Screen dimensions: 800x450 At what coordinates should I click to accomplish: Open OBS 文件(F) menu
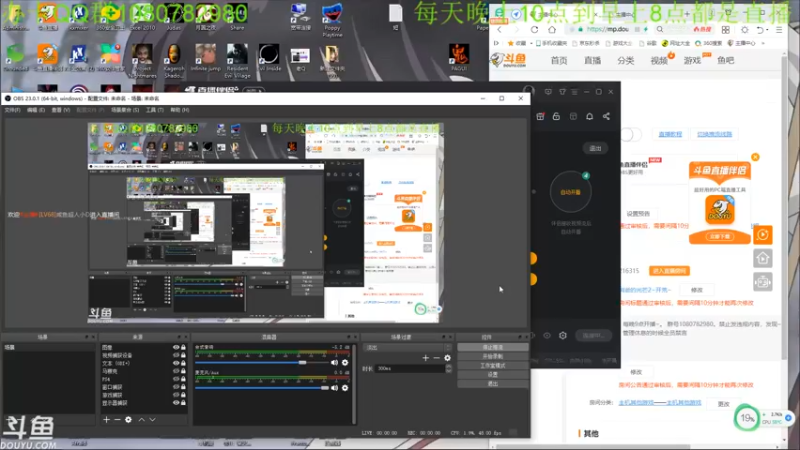point(12,110)
